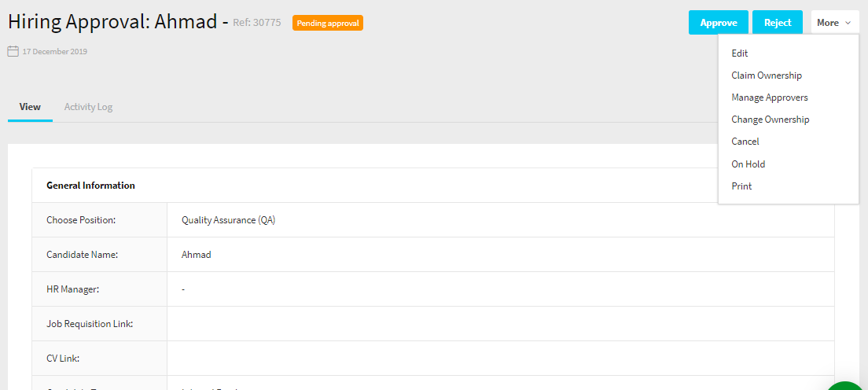Reject the hiring request
Viewport: 868px width, 390px height.
[x=777, y=23]
